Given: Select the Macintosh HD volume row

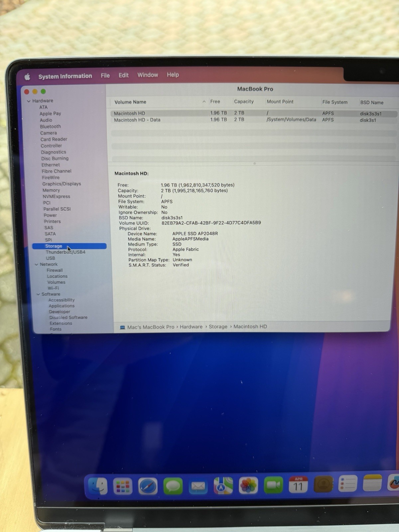Looking at the screenshot, I should pos(254,113).
